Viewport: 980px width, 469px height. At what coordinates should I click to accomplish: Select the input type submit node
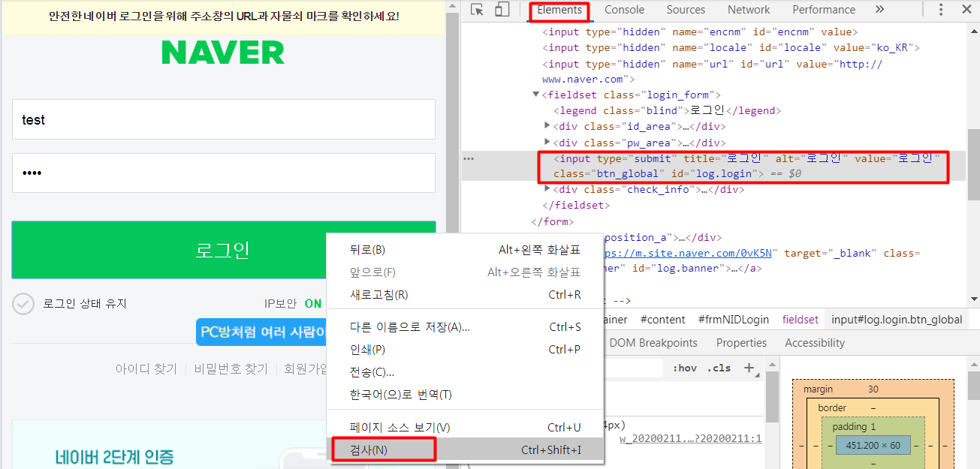[746, 166]
